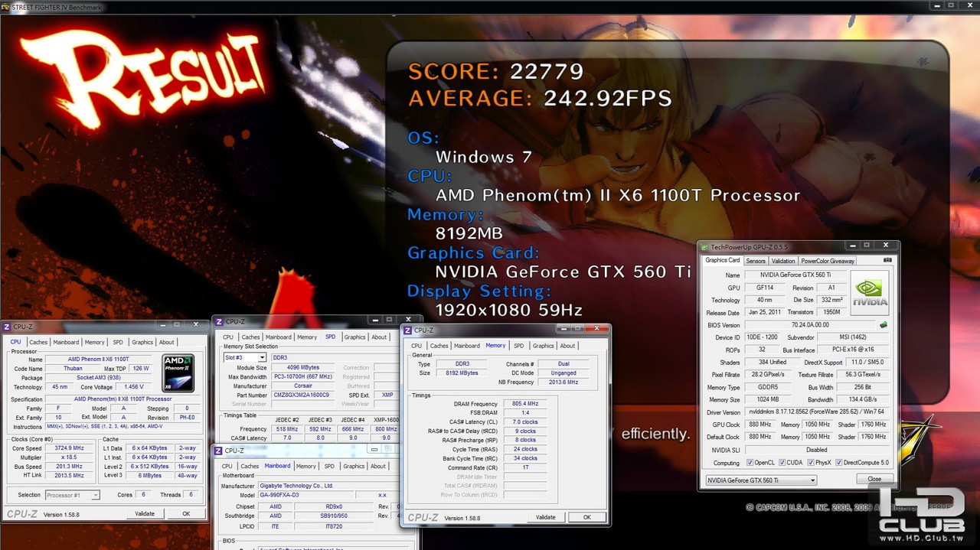
Task: Click the GPU-Z title bar app icon
Action: pos(705,247)
